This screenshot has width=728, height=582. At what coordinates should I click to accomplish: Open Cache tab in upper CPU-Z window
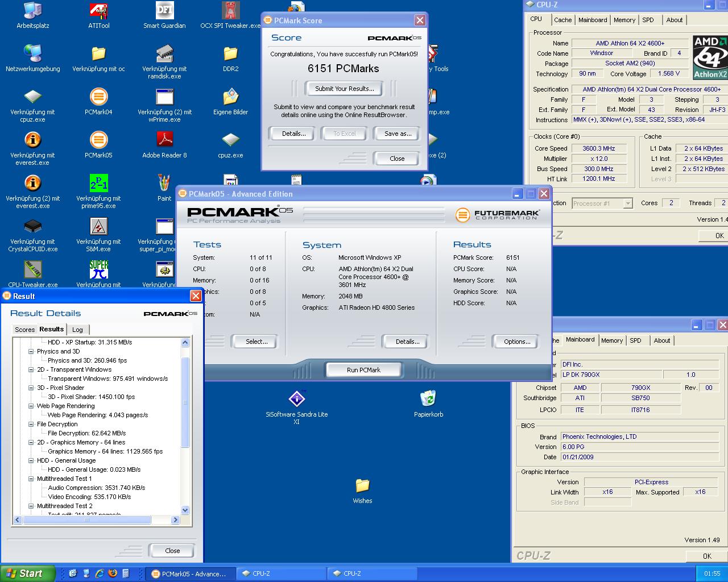pyautogui.click(x=562, y=20)
